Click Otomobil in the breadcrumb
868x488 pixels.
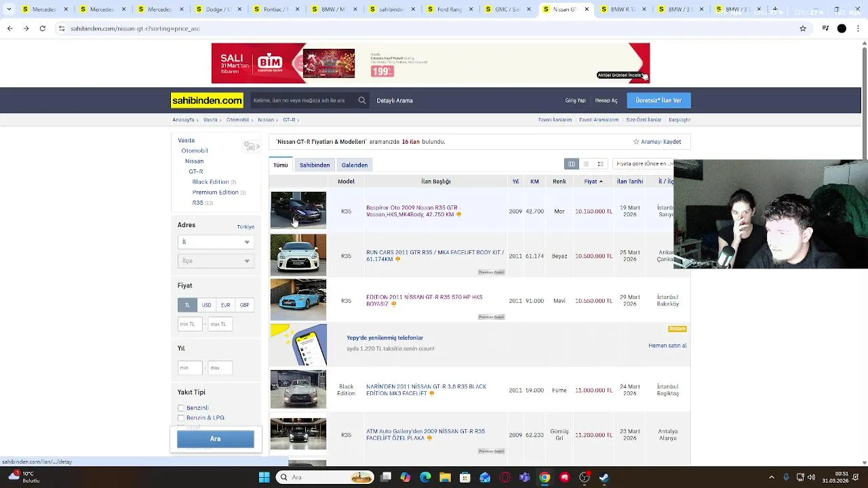(x=237, y=120)
